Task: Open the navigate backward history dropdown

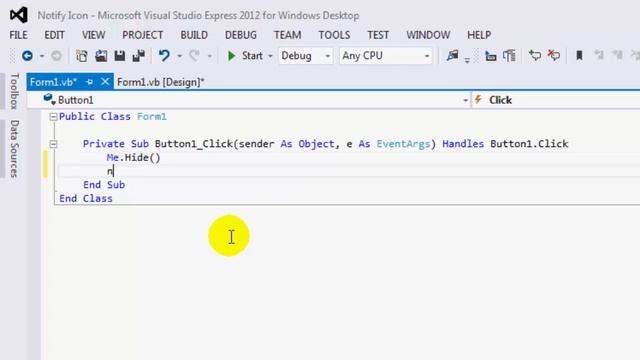Action: 42,56
